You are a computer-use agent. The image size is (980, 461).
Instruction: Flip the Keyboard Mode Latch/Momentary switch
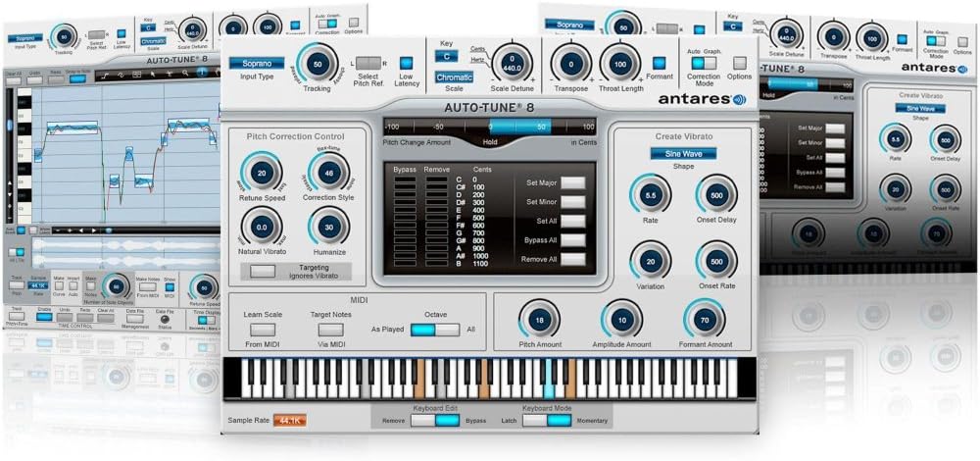[x=547, y=421]
